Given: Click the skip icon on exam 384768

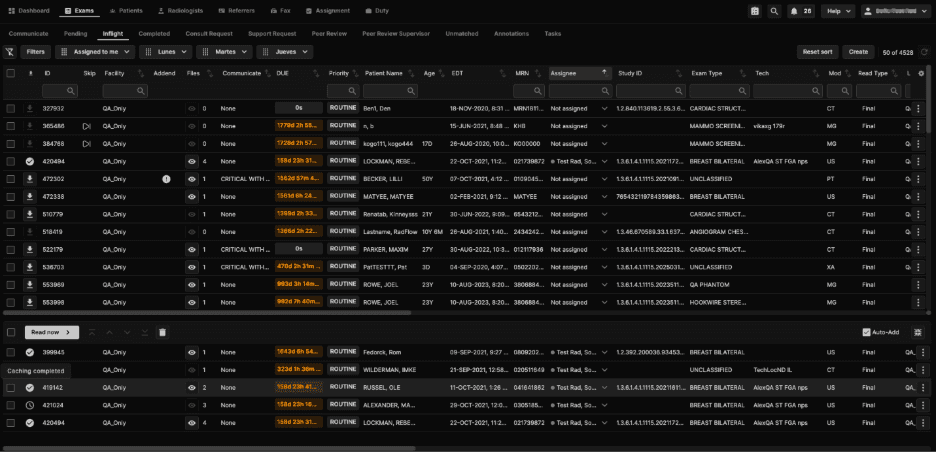Looking at the screenshot, I should click(87, 143).
